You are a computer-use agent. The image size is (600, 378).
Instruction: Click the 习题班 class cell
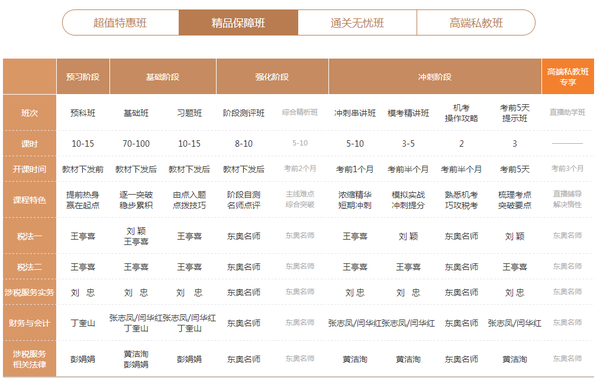point(189,113)
